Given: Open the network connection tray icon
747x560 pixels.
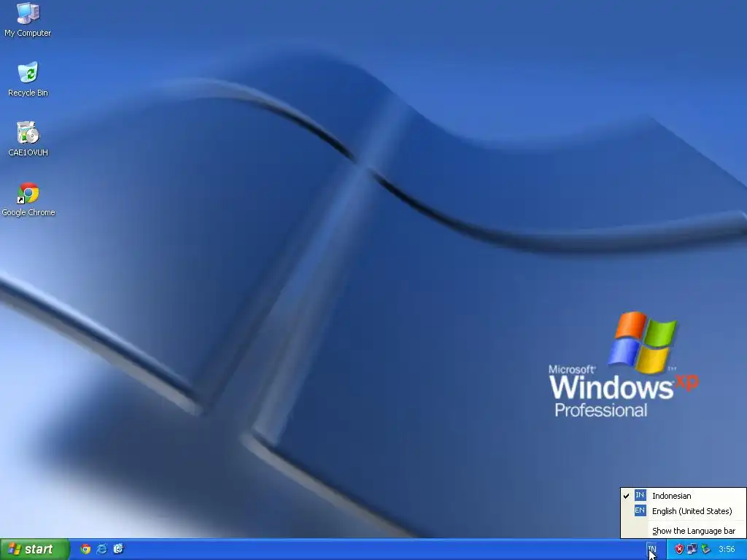Looking at the screenshot, I should tap(692, 549).
